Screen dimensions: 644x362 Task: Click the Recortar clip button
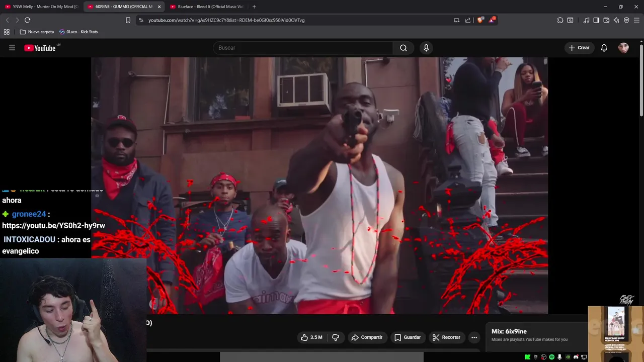tap(446, 337)
